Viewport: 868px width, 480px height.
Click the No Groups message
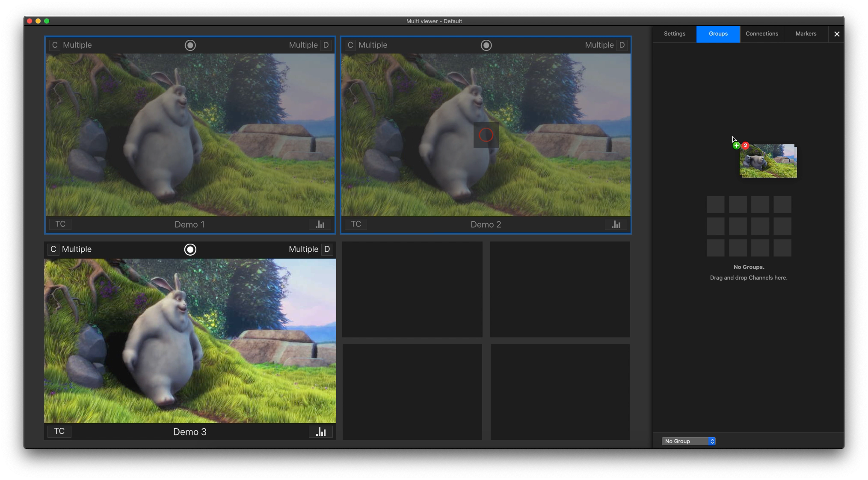pos(749,267)
